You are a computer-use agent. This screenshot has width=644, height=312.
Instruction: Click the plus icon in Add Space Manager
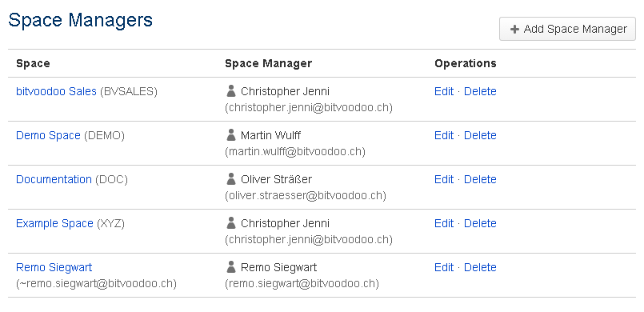click(514, 29)
